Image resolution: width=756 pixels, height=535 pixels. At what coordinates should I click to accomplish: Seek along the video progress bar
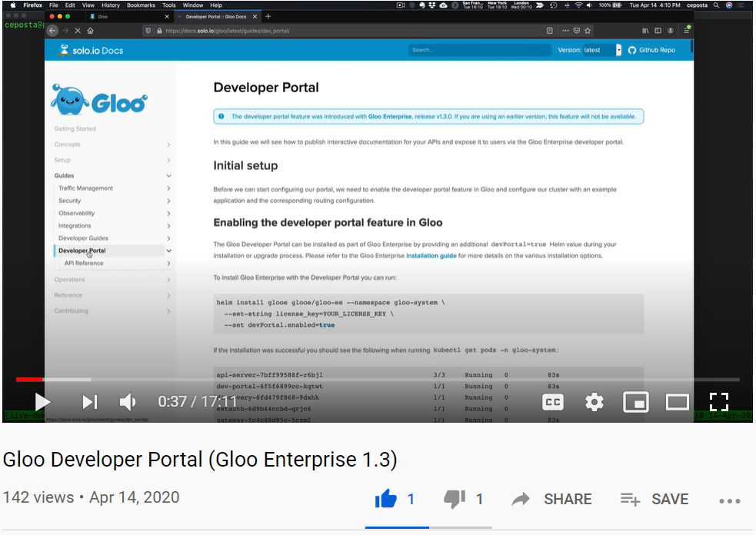coord(378,380)
